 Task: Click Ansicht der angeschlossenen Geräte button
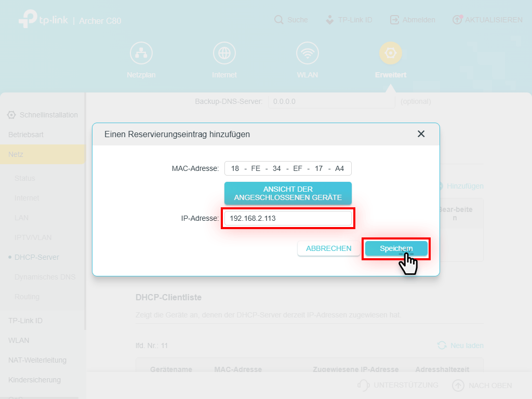tap(288, 193)
